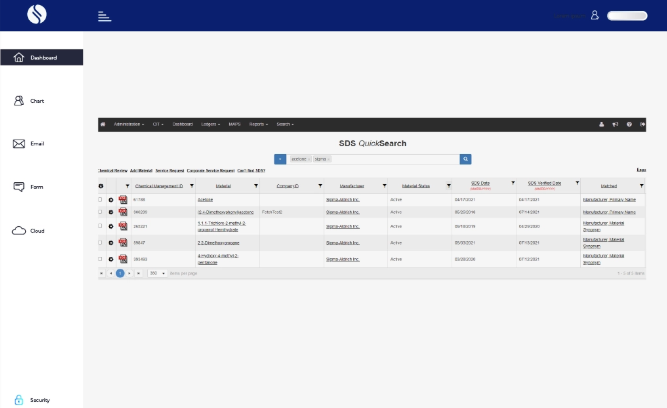Open the Ledgers dropdown menu
Screen dimensions: 667x408
pos(211,124)
